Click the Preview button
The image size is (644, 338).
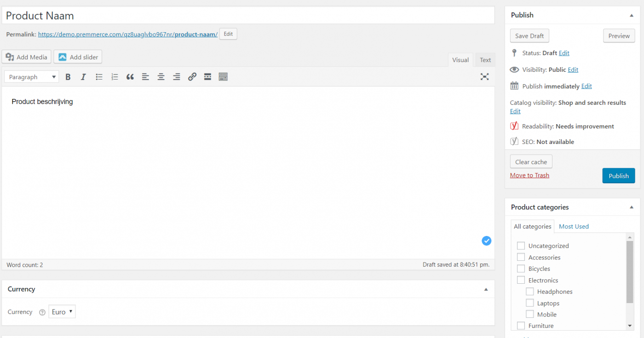(x=619, y=36)
